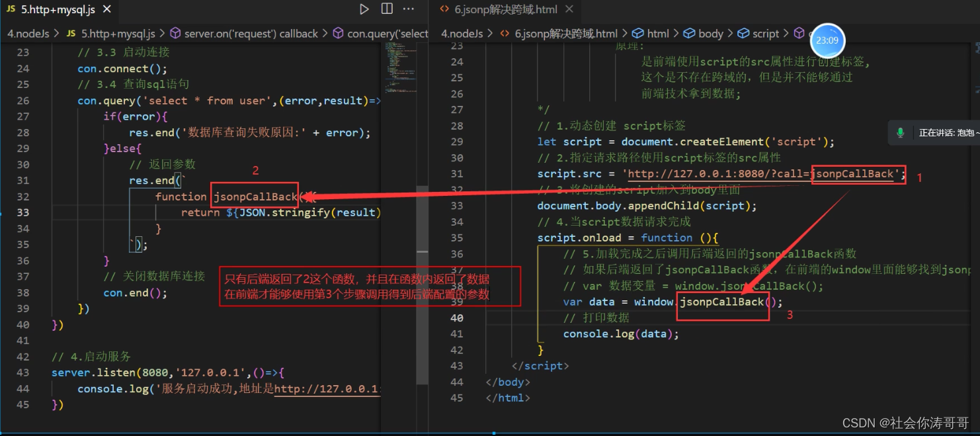Close the 5.http+mysql.js tab
This screenshot has height=436, width=980.
[107, 9]
